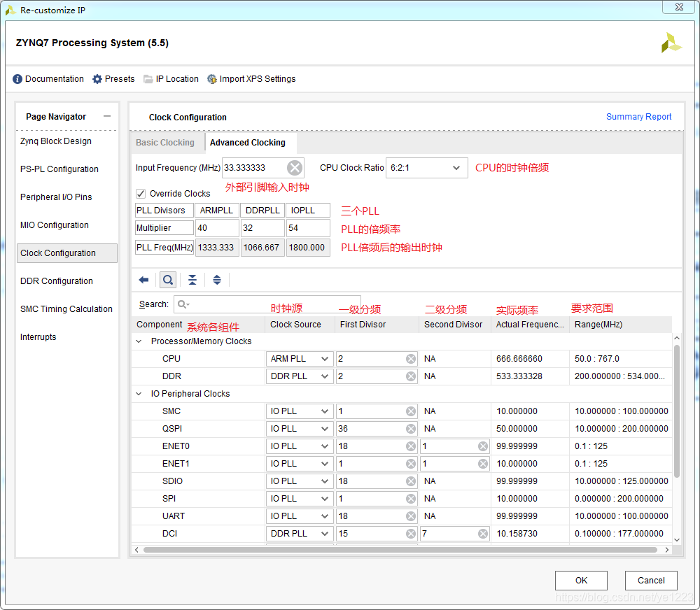The image size is (700, 610).
Task: Click the DDRPLL multiplier field
Action: click(x=262, y=228)
